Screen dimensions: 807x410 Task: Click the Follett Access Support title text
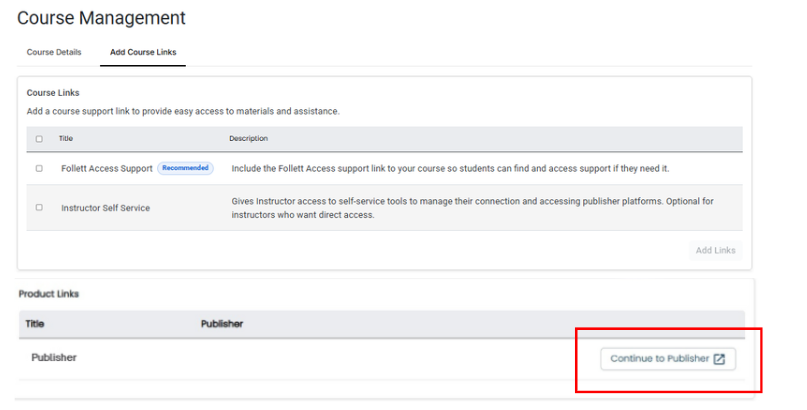[107, 169]
